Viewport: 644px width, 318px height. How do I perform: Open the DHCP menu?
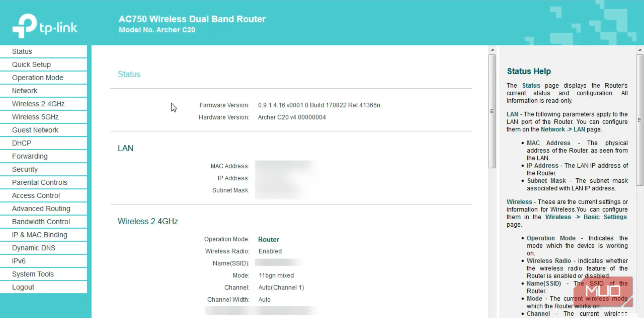click(44, 143)
